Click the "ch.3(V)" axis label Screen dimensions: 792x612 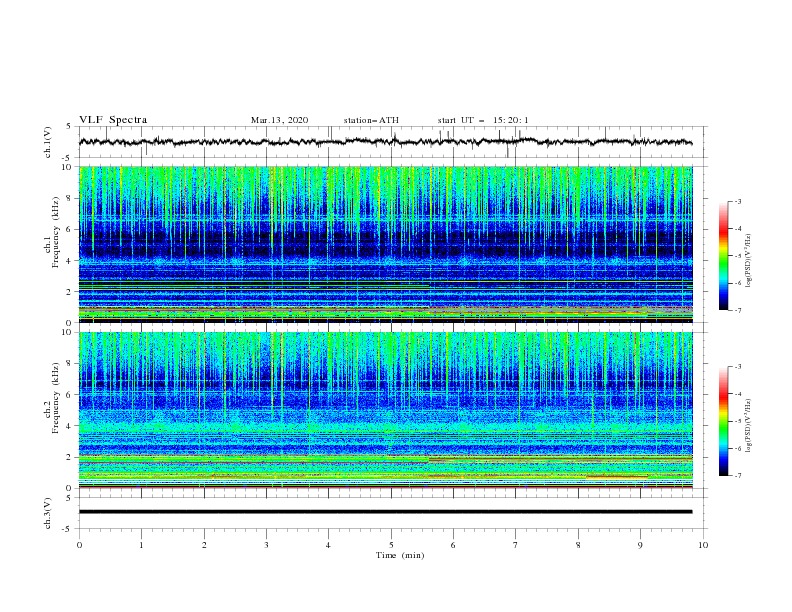pos(48,513)
